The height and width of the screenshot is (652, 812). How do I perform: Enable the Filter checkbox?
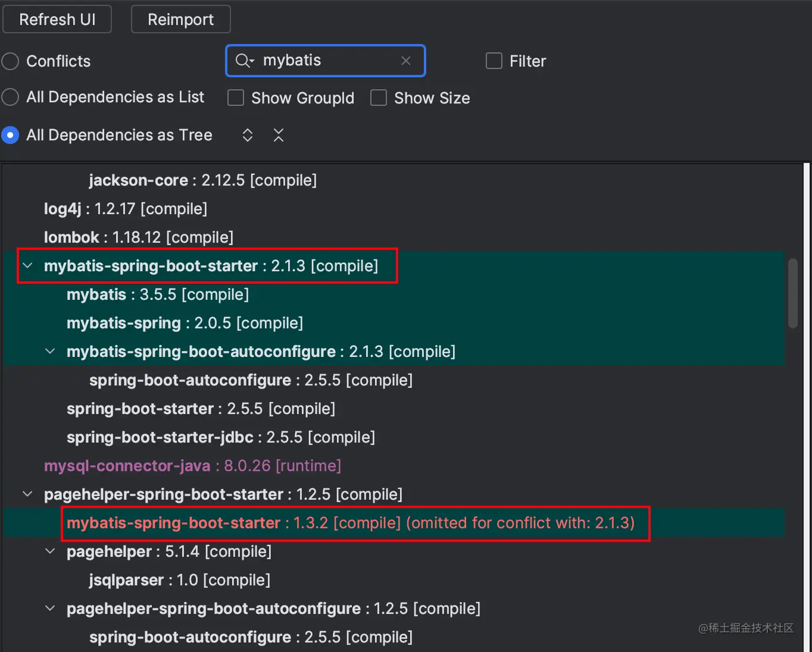pos(494,61)
